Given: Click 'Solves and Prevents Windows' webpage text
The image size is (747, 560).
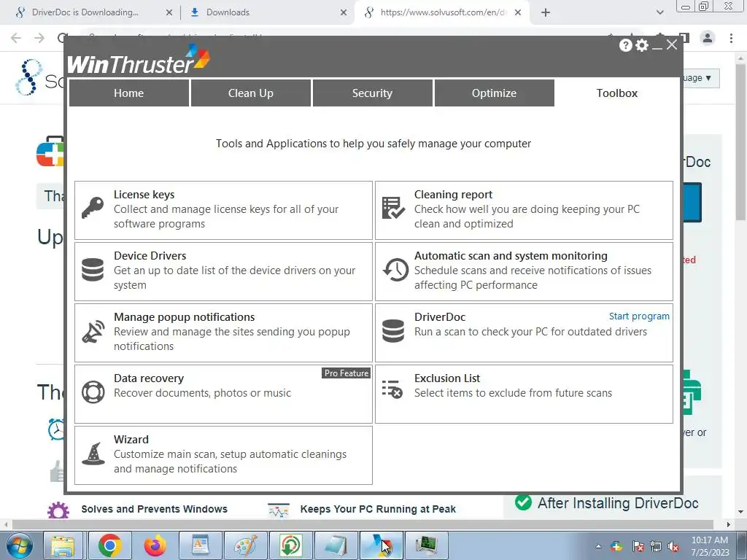Looking at the screenshot, I should [155, 509].
